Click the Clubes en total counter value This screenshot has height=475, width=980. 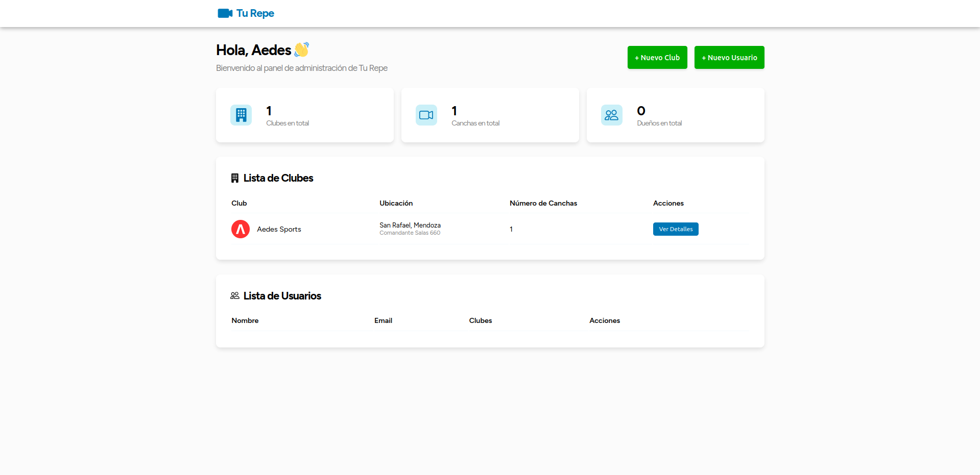click(x=268, y=111)
